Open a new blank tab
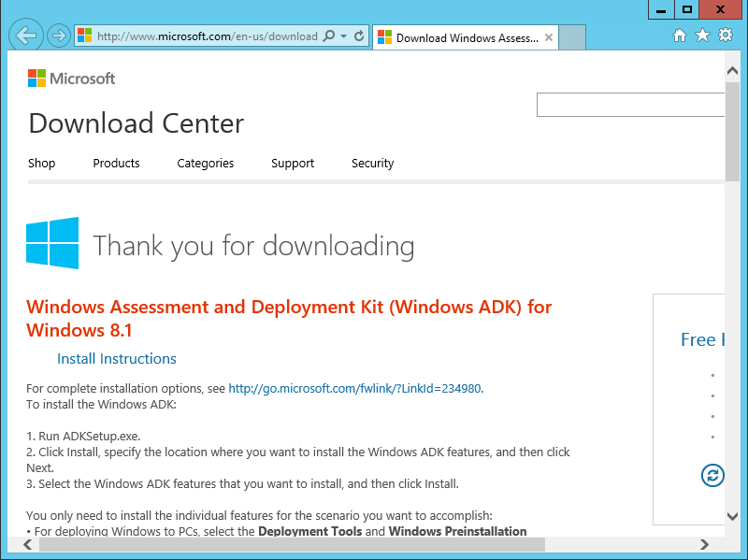The image size is (748, 560). pyautogui.click(x=572, y=38)
